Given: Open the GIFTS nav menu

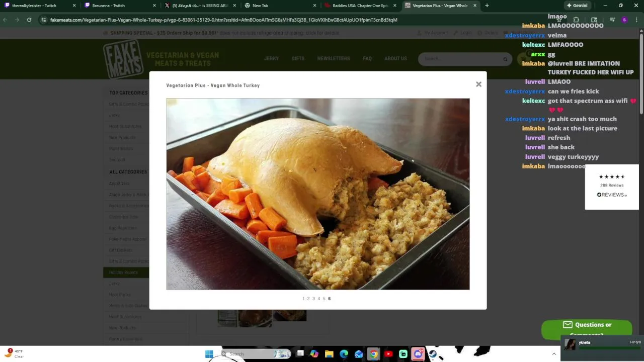Looking at the screenshot, I should point(298,58).
